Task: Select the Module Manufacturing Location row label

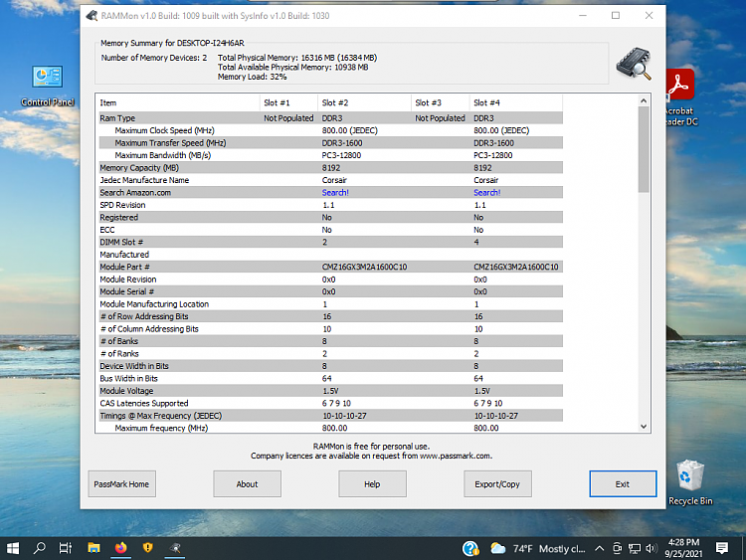Action: (x=154, y=304)
